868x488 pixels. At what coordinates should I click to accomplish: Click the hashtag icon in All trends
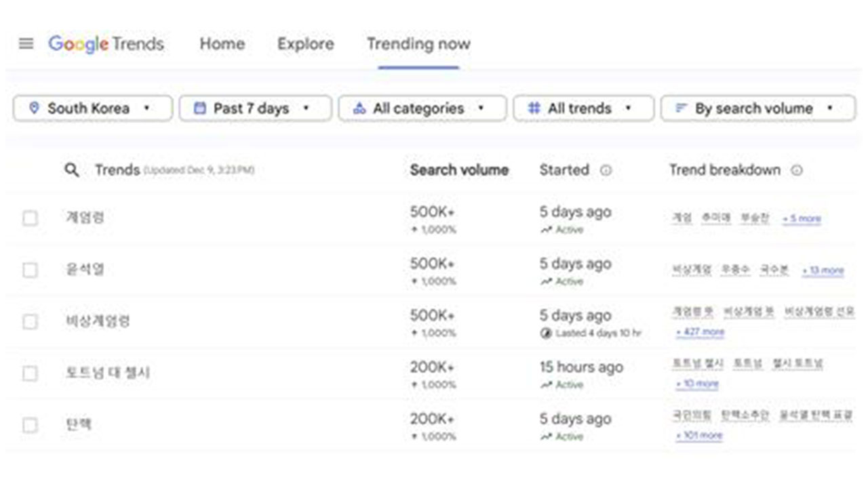point(534,108)
